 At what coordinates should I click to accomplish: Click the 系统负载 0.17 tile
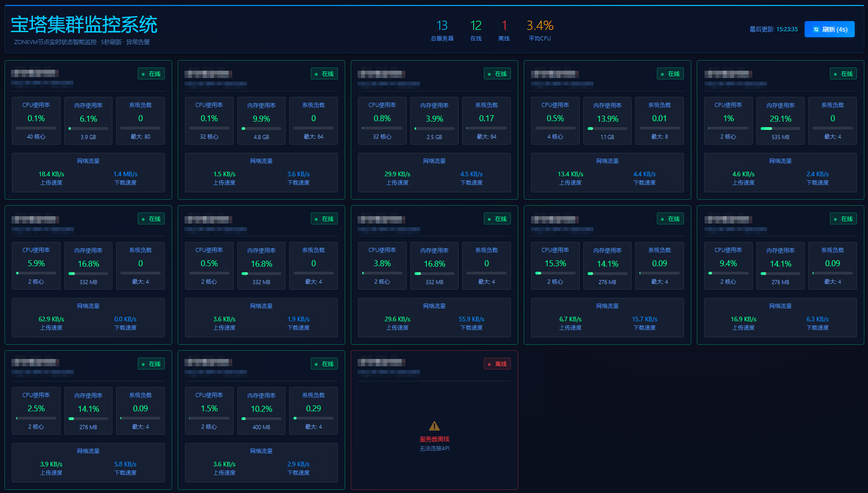[x=487, y=121]
